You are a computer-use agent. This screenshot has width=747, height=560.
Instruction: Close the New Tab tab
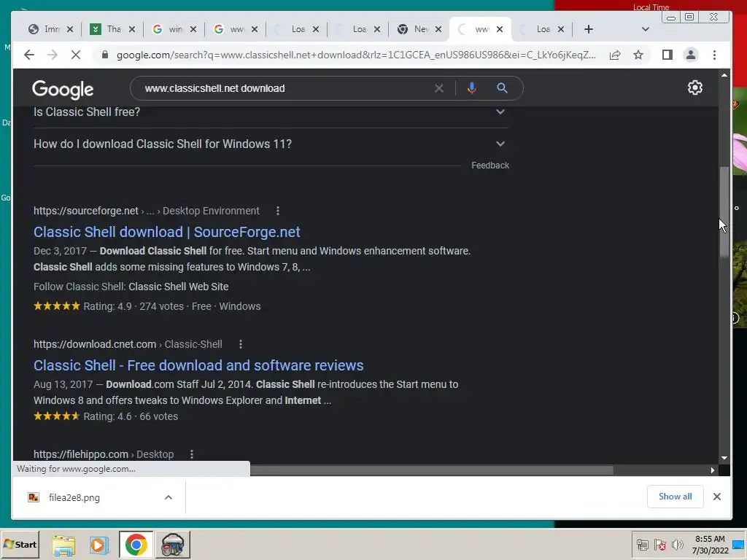(438, 29)
